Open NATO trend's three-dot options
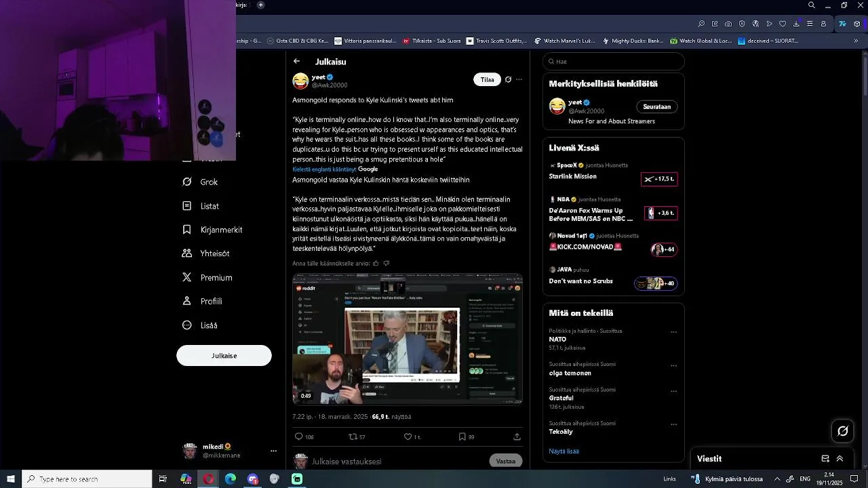The image size is (868, 488). (x=673, y=332)
